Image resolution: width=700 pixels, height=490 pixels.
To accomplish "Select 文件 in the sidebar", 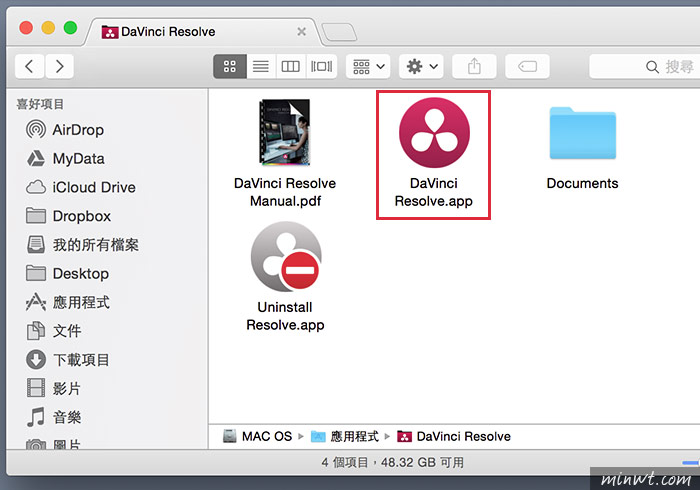I will (x=54, y=331).
